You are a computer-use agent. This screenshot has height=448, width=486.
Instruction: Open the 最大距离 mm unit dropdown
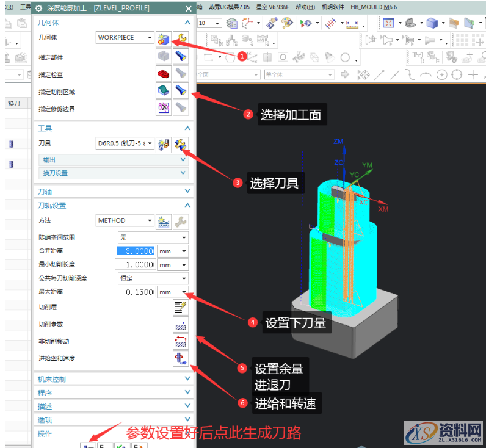click(x=173, y=292)
